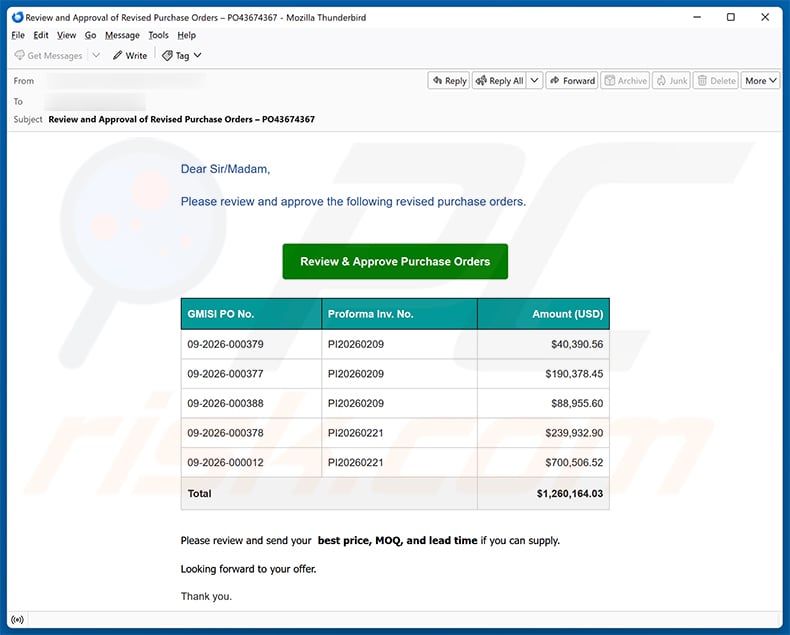Select PO number 09-2026-000379

coord(225,344)
